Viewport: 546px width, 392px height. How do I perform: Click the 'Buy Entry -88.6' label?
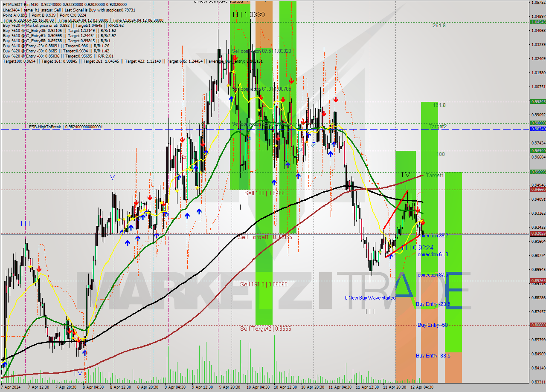click(433, 355)
